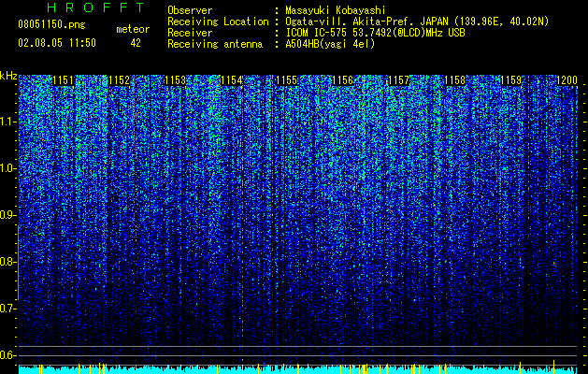Viewport: 588px width, 374px height.
Task: Click the kHz axis unit label
Action: tap(8, 76)
